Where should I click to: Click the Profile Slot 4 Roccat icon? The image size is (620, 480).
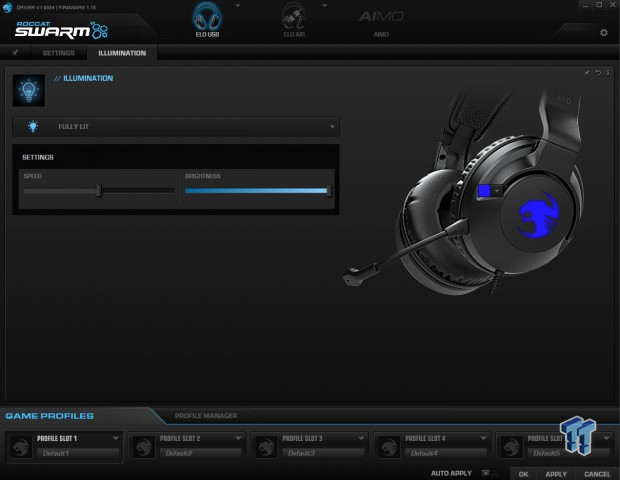(389, 447)
